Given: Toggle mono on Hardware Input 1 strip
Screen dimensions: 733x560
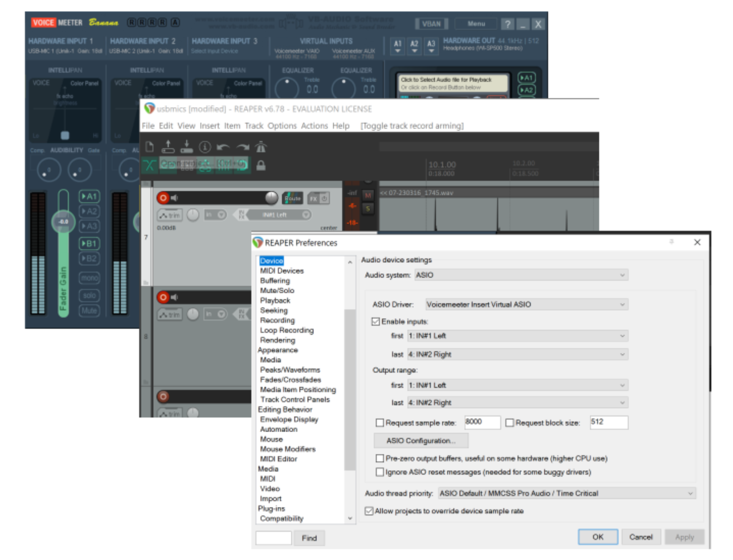Looking at the screenshot, I should (x=89, y=278).
